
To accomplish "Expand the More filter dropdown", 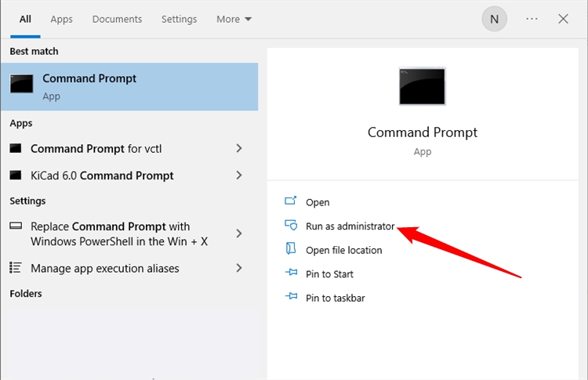I will point(234,19).
